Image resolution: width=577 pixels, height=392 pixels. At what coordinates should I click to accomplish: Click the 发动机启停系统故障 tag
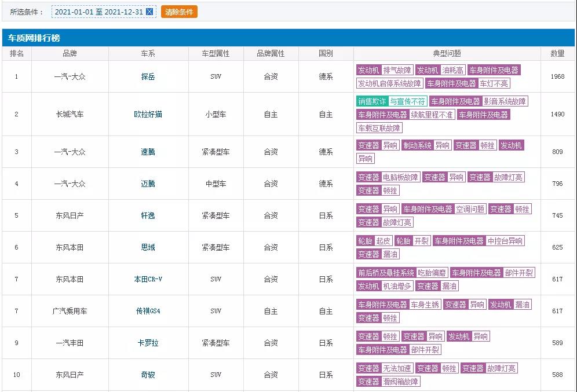390,83
